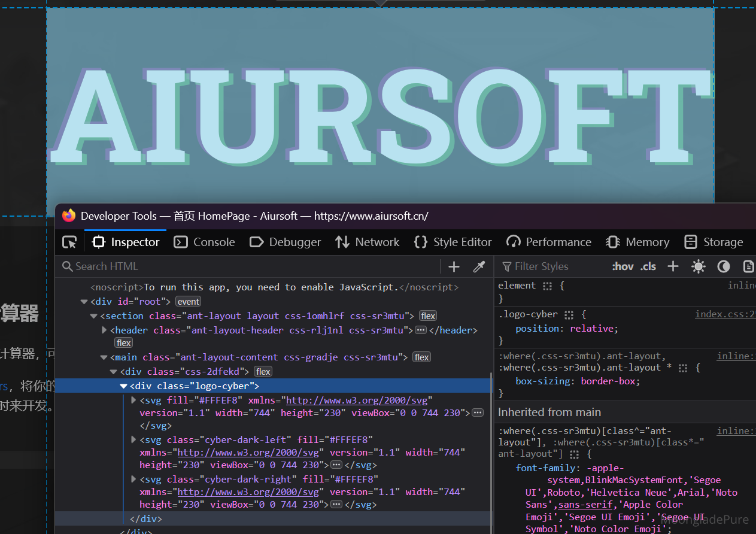Toggle light color scheme simulation sun icon

coord(698,266)
